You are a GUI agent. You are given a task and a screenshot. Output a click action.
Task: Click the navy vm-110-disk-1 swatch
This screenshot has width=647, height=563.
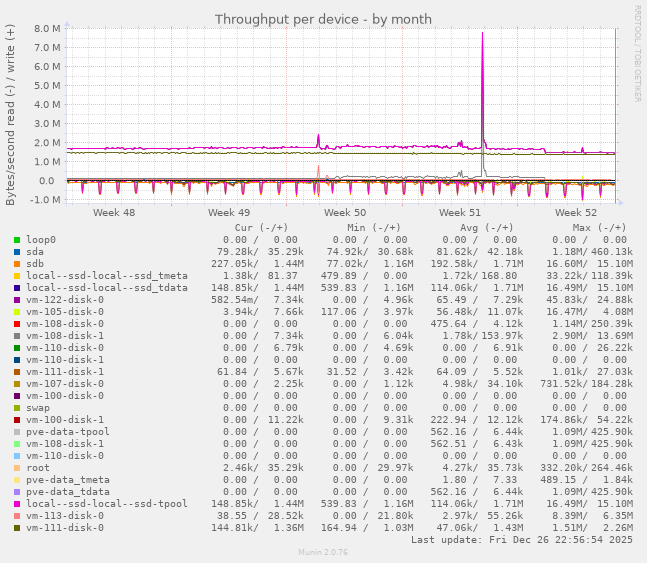click(17, 360)
